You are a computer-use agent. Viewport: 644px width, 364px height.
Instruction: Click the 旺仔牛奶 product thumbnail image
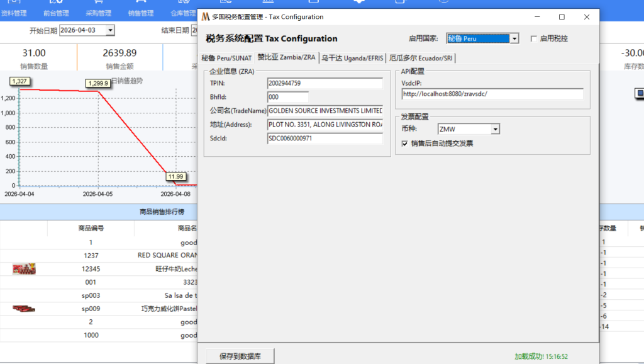click(24, 270)
